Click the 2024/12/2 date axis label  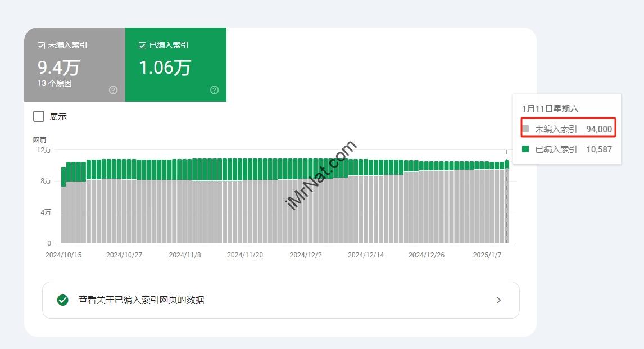(x=306, y=255)
